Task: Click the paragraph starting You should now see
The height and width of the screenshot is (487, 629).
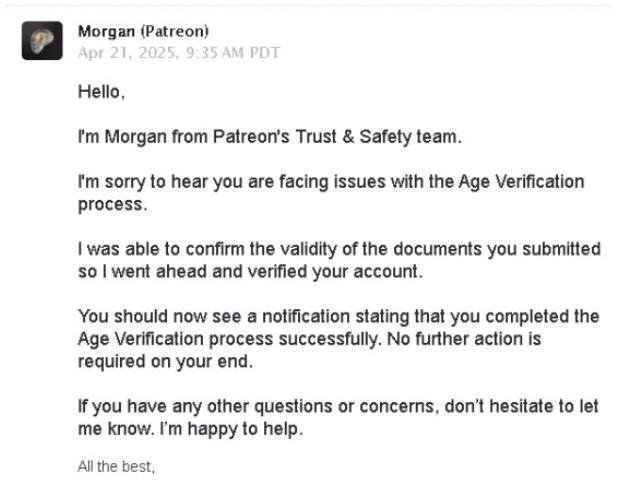Action: point(339,339)
